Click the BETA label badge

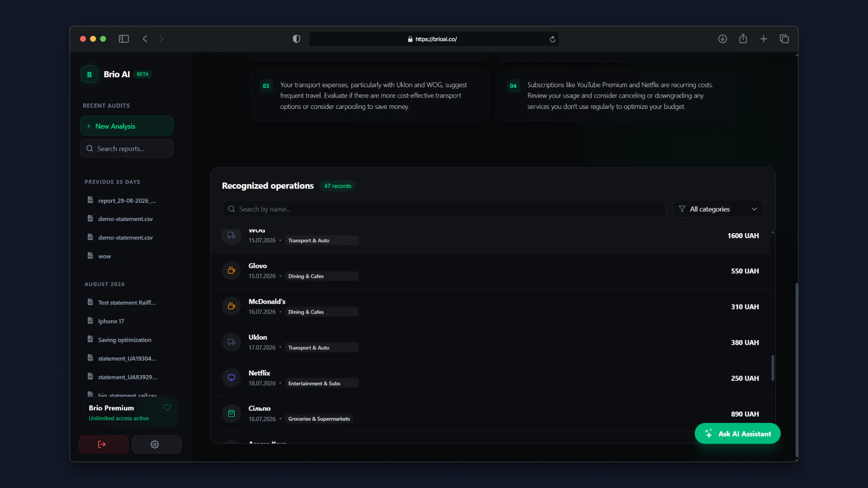pyautogui.click(x=143, y=75)
